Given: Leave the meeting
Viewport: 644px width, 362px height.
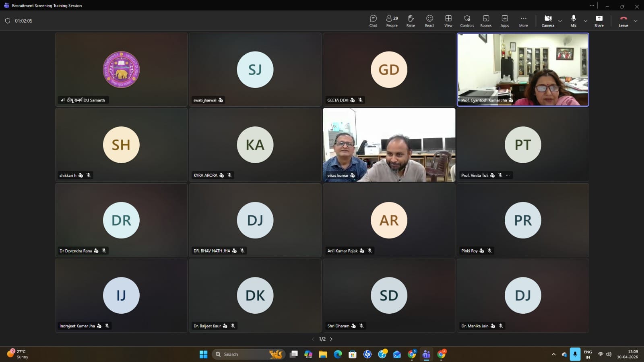Looking at the screenshot, I should [x=623, y=21].
